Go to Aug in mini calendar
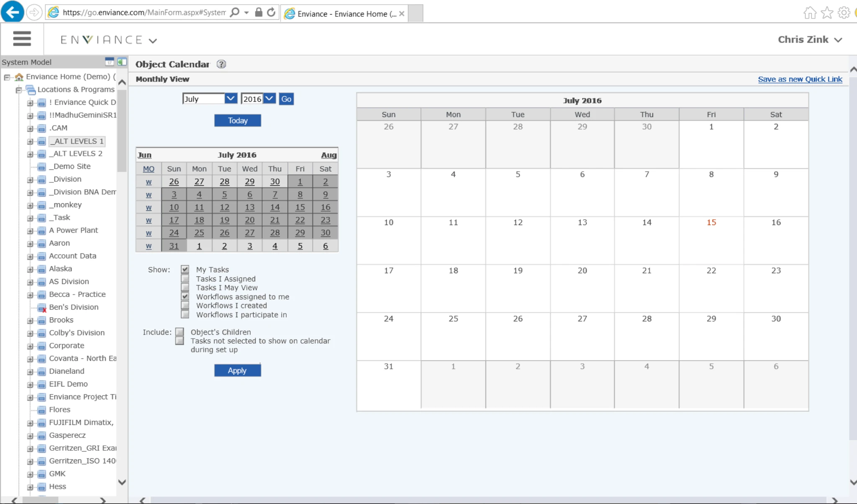Viewport: 857px width, 504px height. tap(328, 155)
